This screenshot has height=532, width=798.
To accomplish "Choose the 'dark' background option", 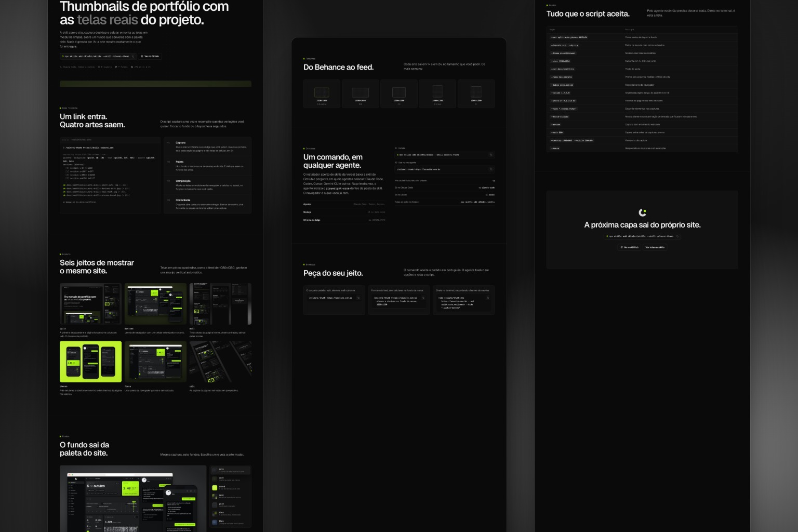I will click(230, 479).
